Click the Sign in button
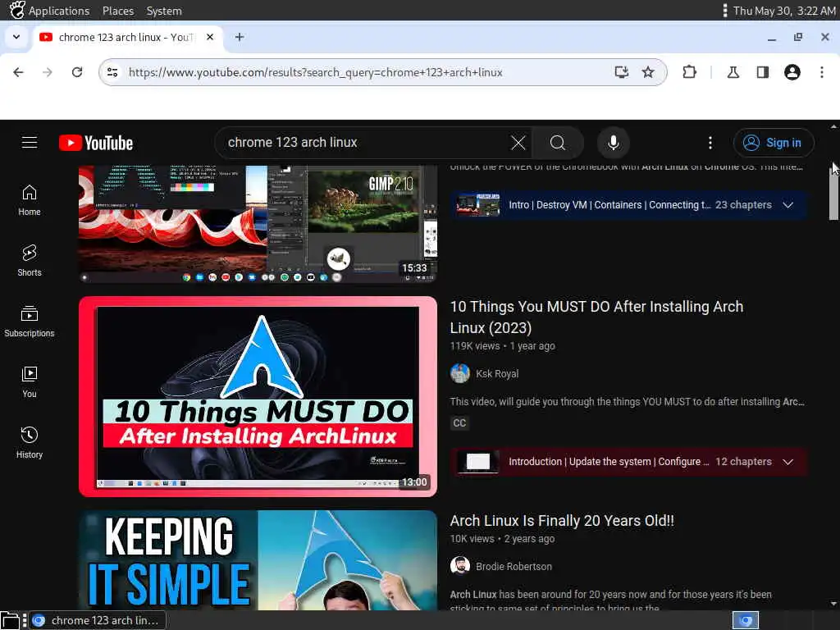The image size is (840, 630). pos(774,143)
